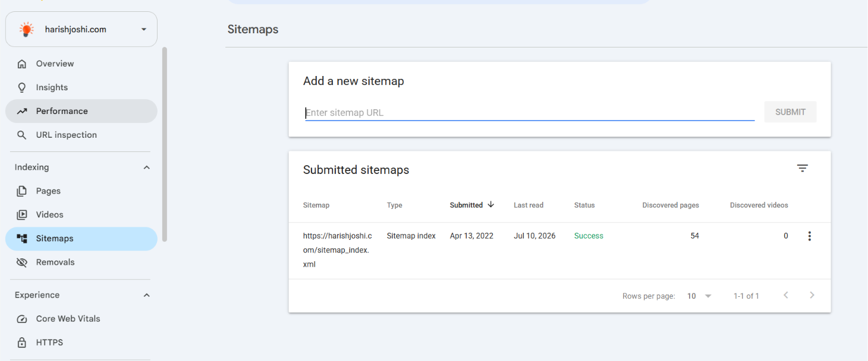Sort by Type column header

click(395, 205)
